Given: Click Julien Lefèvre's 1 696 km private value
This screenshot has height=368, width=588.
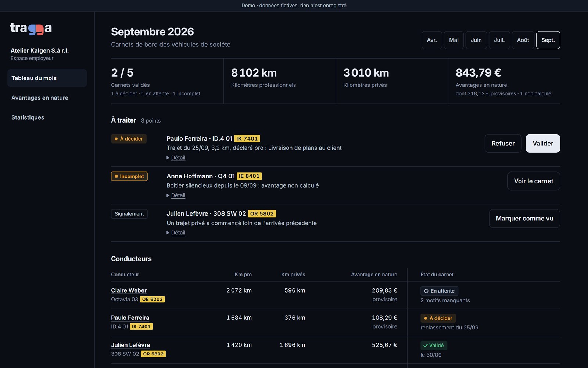Looking at the screenshot, I should click(293, 345).
